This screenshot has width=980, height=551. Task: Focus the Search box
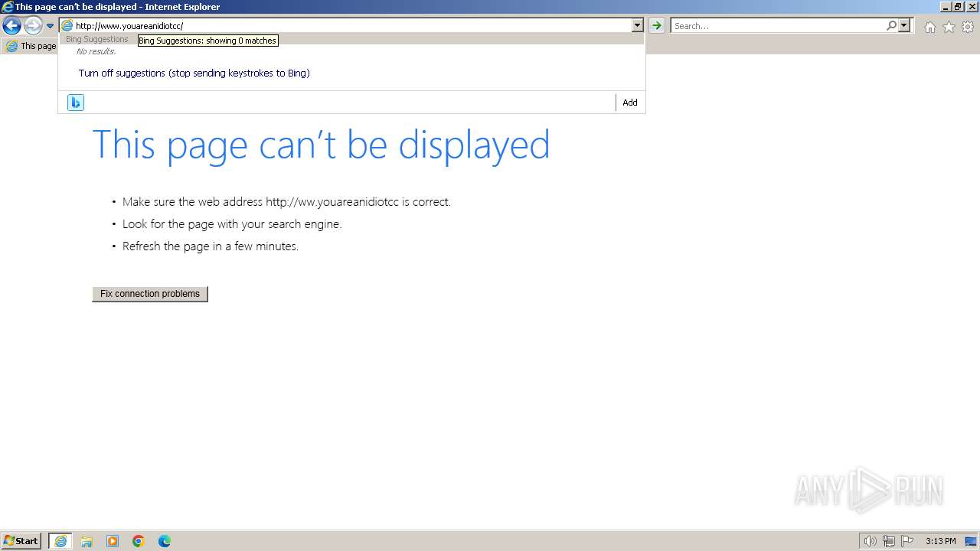click(x=778, y=26)
